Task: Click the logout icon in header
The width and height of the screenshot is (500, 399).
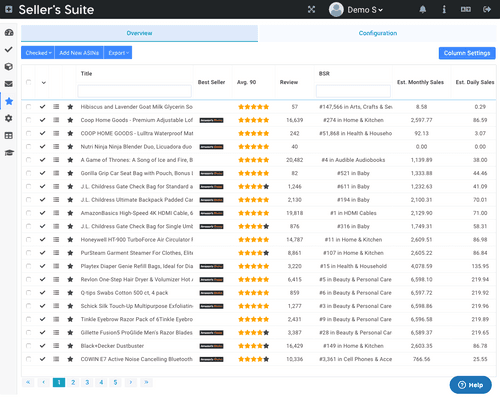Action: point(487,9)
